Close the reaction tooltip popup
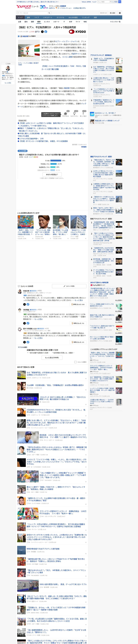Image resolution: width=138 pixels, height=644 pixels. point(60,113)
